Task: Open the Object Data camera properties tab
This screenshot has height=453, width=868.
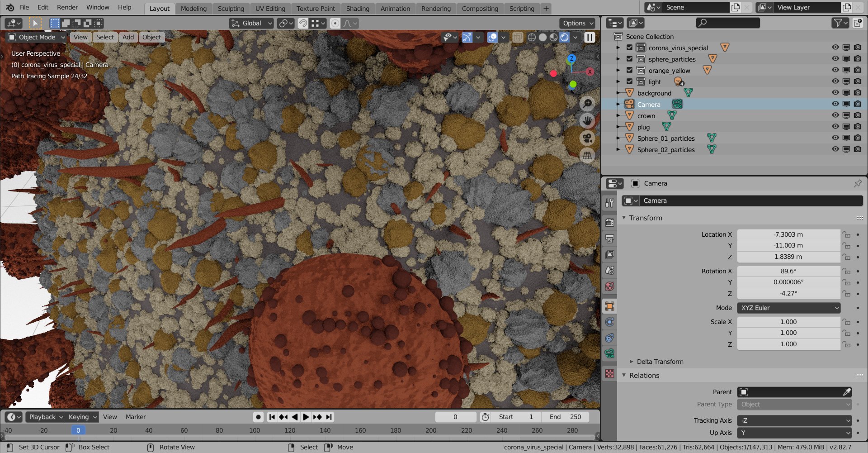Action: pos(609,353)
